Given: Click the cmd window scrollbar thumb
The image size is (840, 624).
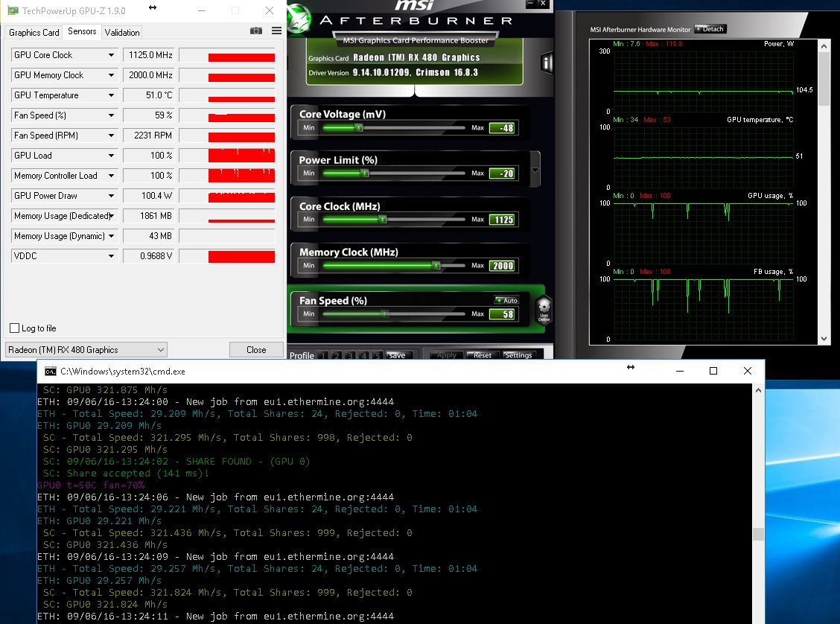Looking at the screenshot, I should (x=758, y=534).
